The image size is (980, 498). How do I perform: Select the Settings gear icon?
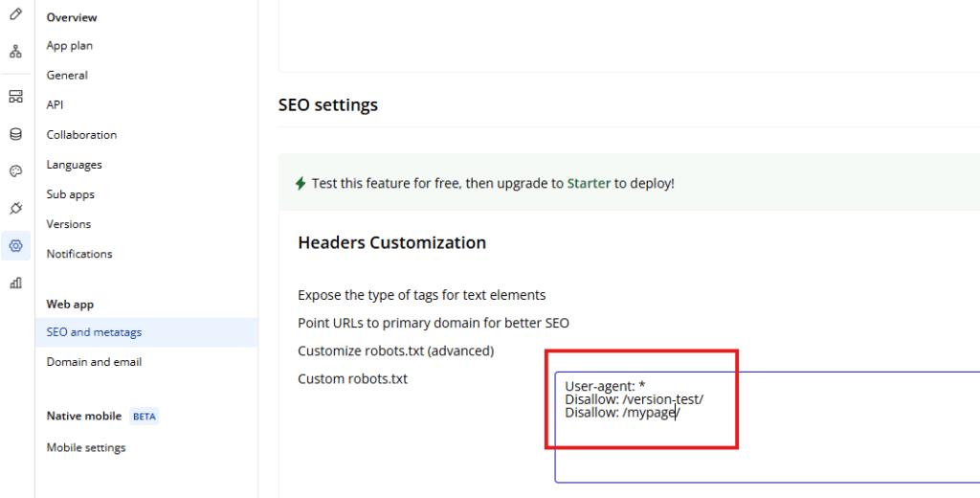pos(15,246)
